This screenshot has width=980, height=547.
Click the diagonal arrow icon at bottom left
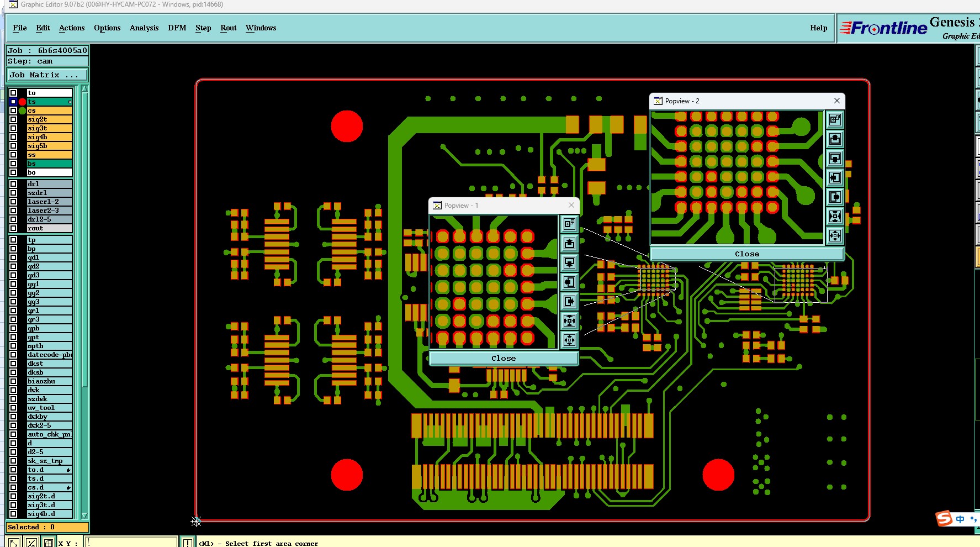click(13, 543)
